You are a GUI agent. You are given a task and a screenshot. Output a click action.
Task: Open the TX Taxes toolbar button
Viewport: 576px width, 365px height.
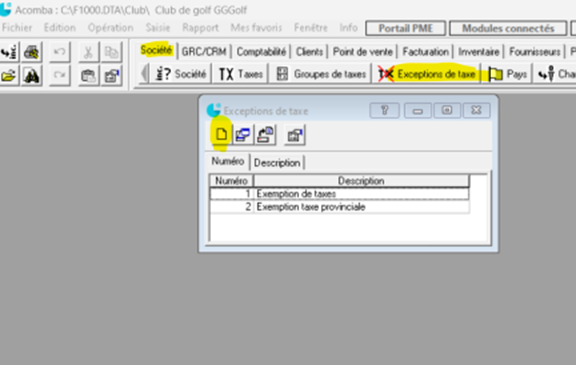(241, 74)
